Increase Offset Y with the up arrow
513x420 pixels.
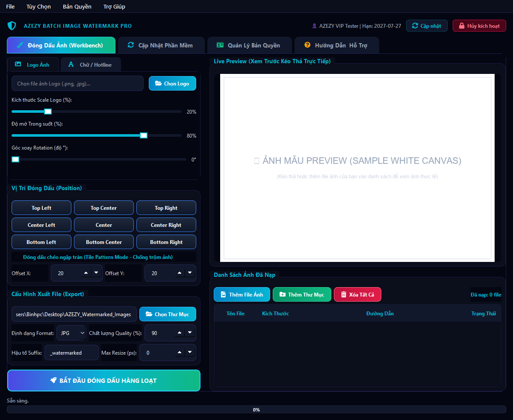point(180,273)
